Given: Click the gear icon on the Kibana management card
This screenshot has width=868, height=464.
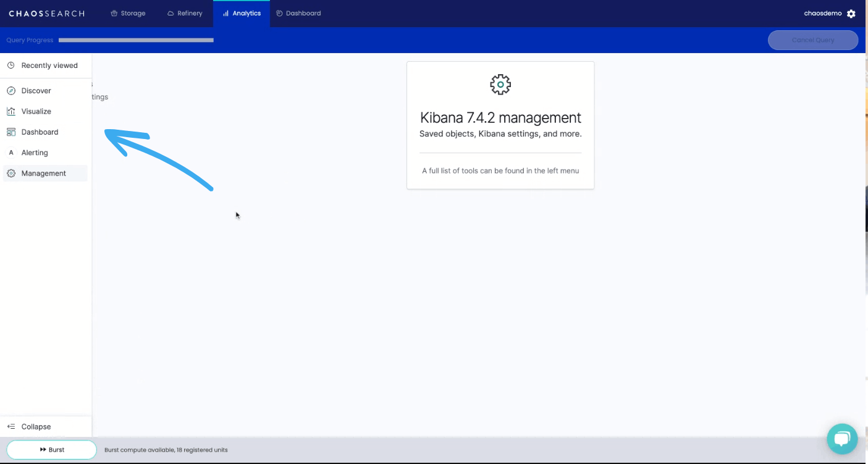Looking at the screenshot, I should point(500,84).
